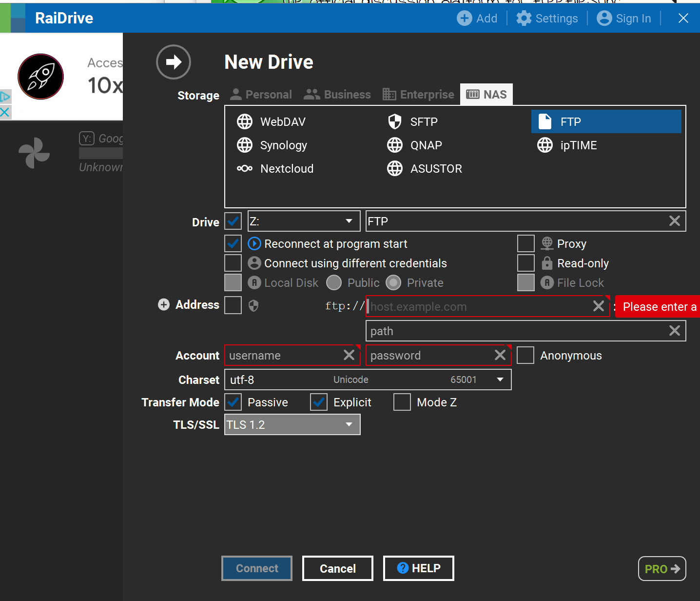Check the Anonymous account option
700x601 pixels.
(525, 355)
